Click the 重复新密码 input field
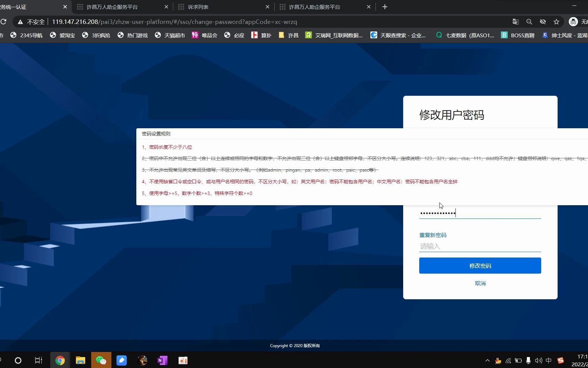The image size is (588, 368). click(x=480, y=246)
